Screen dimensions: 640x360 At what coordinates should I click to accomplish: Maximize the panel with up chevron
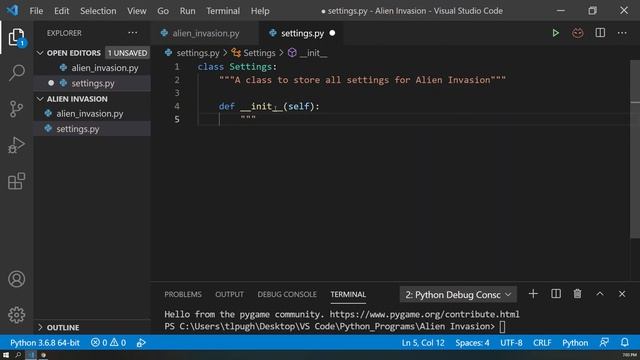click(x=600, y=294)
